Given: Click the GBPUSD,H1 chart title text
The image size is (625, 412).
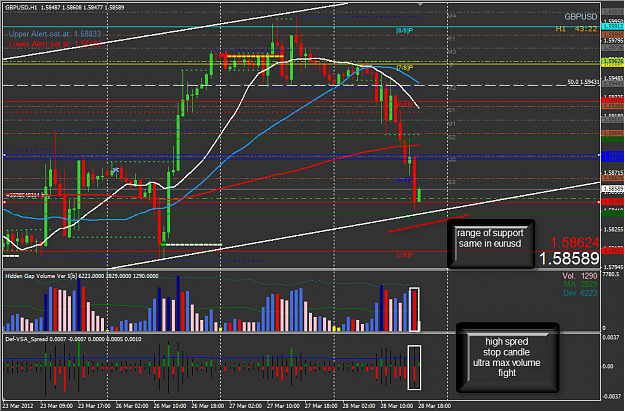Looking at the screenshot, I should 65,7.
